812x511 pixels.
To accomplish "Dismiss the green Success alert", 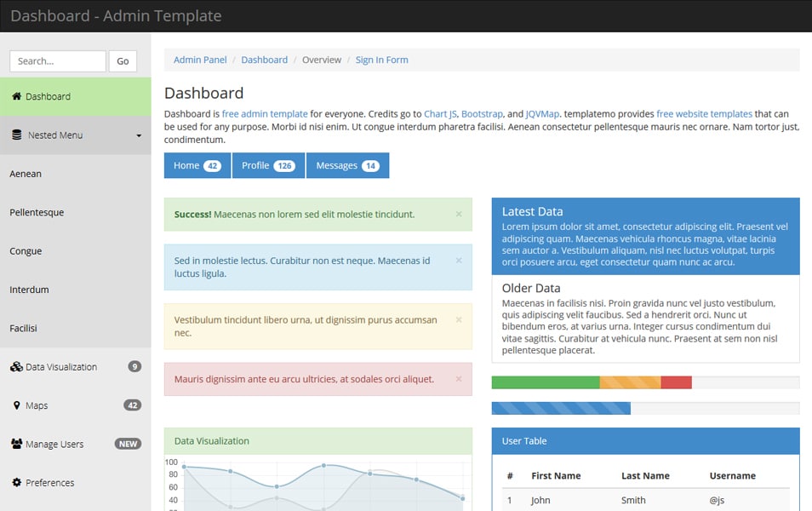I will click(x=459, y=214).
